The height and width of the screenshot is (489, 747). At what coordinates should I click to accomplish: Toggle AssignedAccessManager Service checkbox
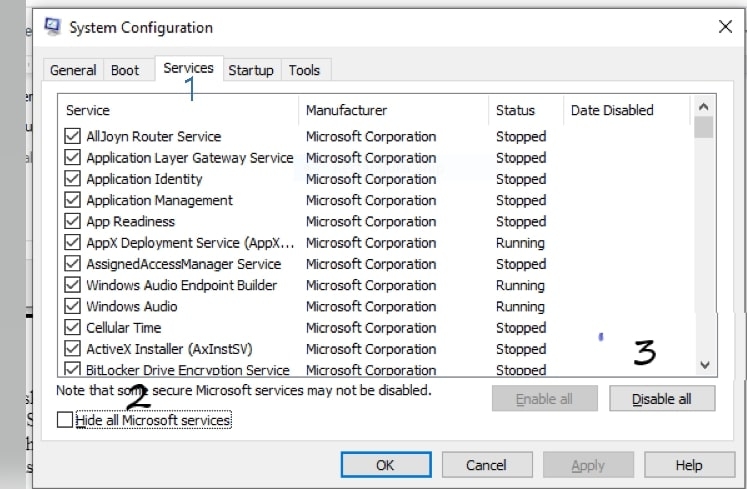click(x=72, y=264)
